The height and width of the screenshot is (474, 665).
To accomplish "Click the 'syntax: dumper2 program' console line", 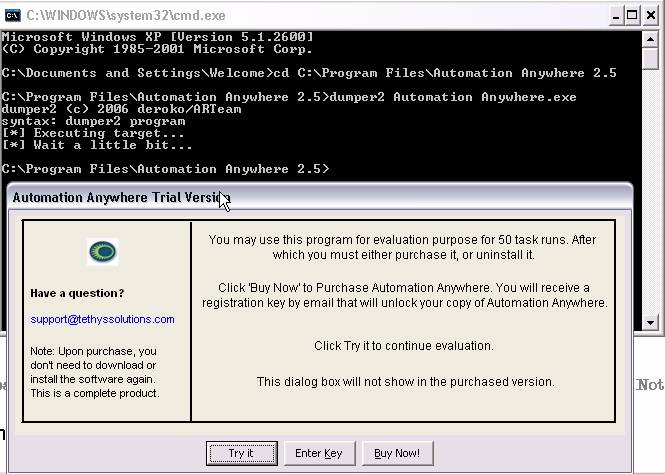I will (93, 121).
